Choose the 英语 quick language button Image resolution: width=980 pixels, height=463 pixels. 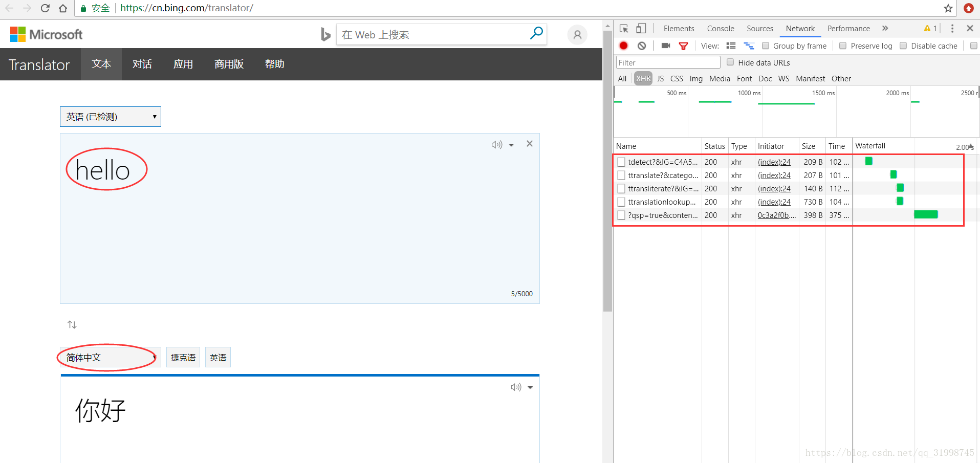(218, 357)
